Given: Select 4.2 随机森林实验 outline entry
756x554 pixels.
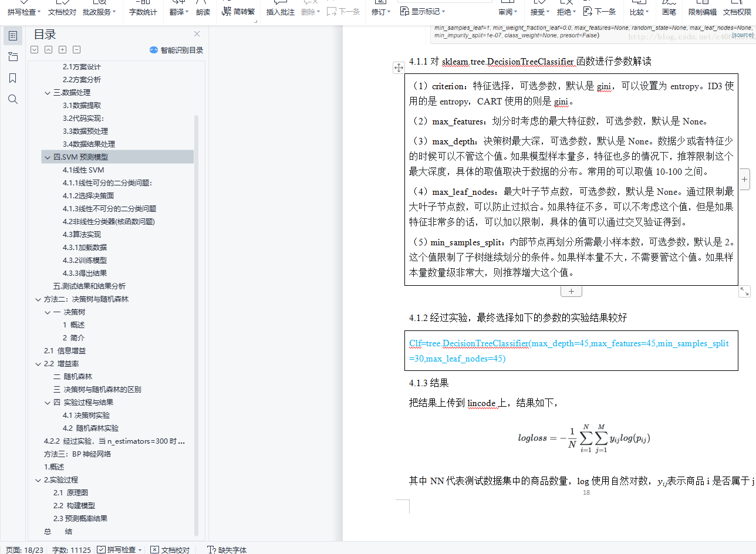Looking at the screenshot, I should click(91, 428).
